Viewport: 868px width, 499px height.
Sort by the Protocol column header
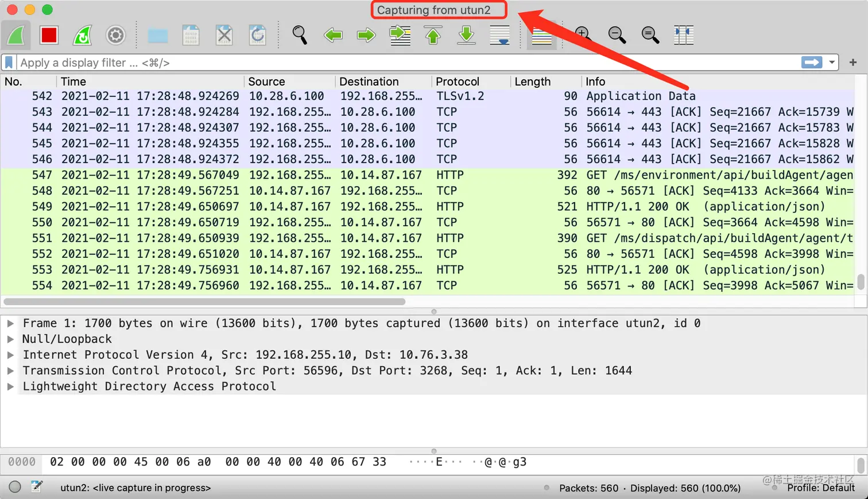pyautogui.click(x=471, y=82)
